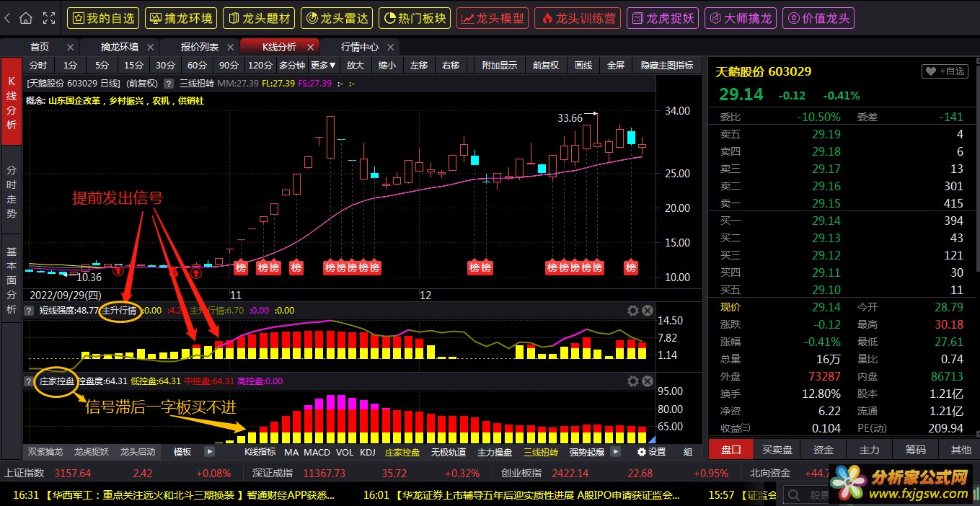The width and height of the screenshot is (980, 506).
Task: Close the 控盘度 indicator panel
Action: 648,381
